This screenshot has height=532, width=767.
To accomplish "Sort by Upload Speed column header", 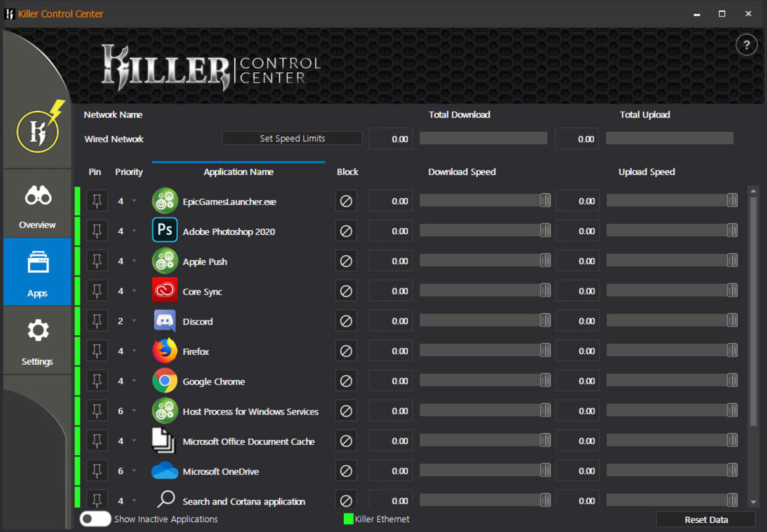I will tap(647, 172).
